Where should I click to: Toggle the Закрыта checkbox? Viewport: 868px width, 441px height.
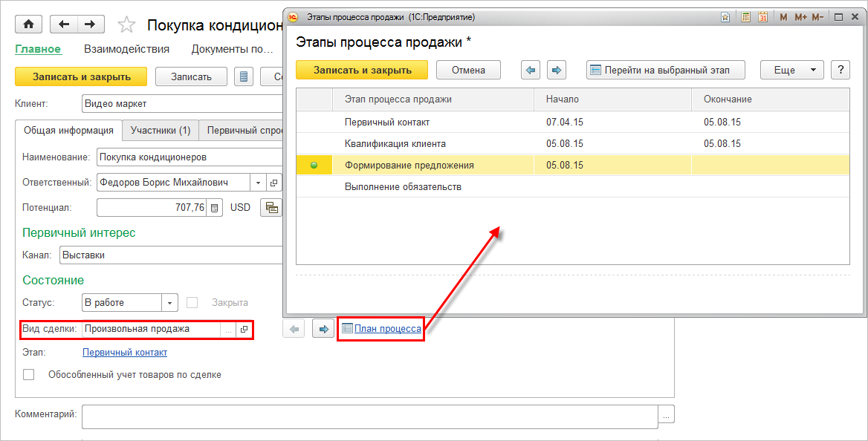pyautogui.click(x=192, y=303)
